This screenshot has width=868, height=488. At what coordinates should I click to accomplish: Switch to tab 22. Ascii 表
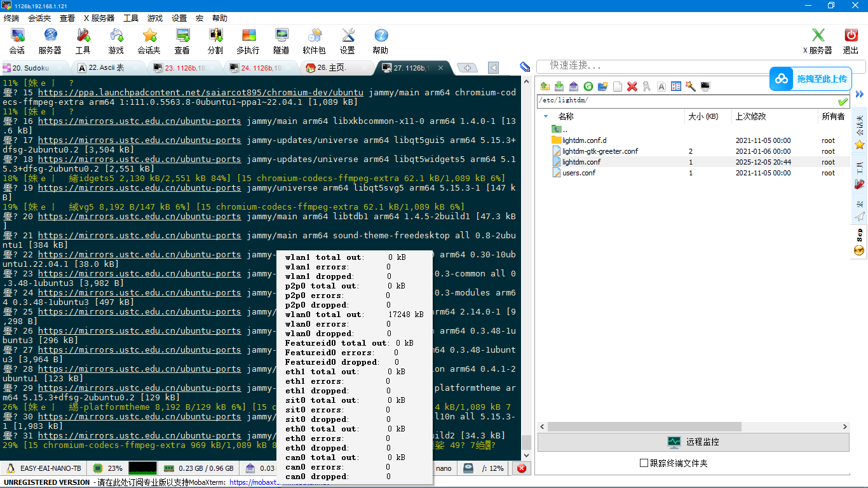pyautogui.click(x=108, y=68)
